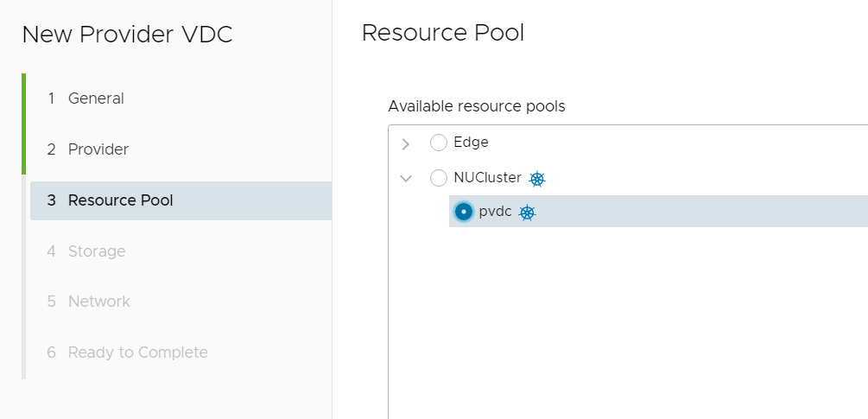Click the NUCluster name label
Viewport: 868px width, 419px height.
[x=488, y=178]
